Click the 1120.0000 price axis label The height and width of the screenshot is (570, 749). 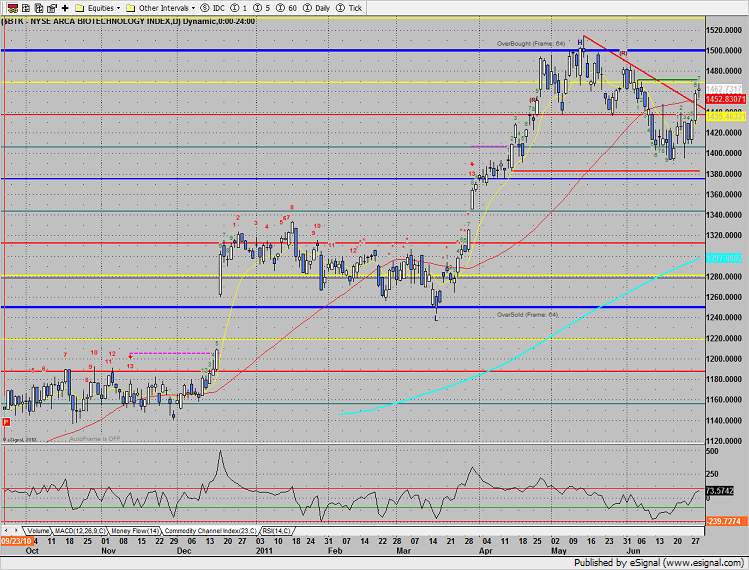(x=724, y=441)
